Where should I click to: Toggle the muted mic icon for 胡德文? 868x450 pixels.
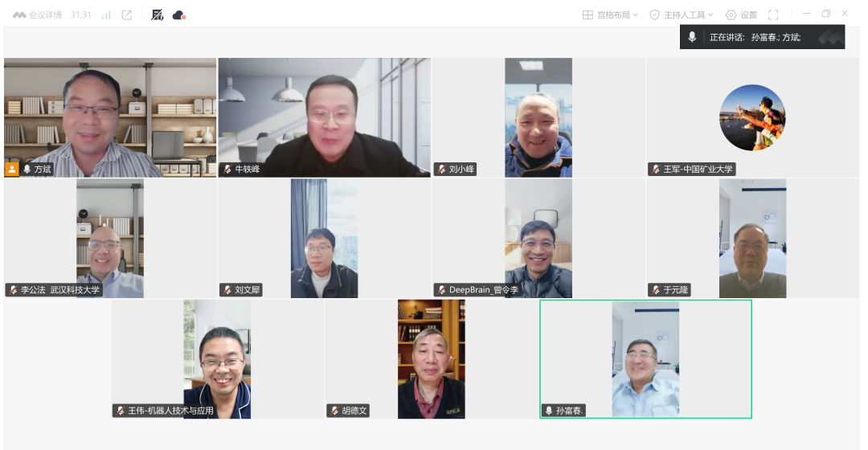click(335, 411)
